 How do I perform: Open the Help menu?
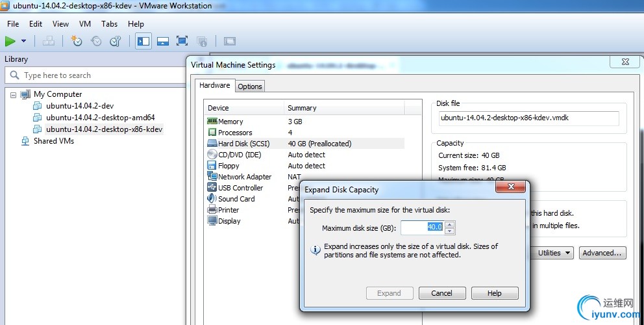point(136,24)
